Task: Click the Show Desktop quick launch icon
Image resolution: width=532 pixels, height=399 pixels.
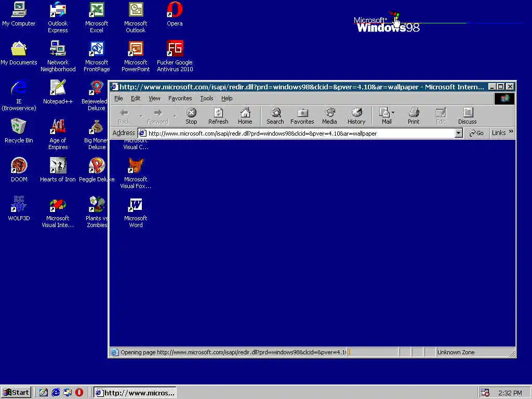Action: click(44, 393)
